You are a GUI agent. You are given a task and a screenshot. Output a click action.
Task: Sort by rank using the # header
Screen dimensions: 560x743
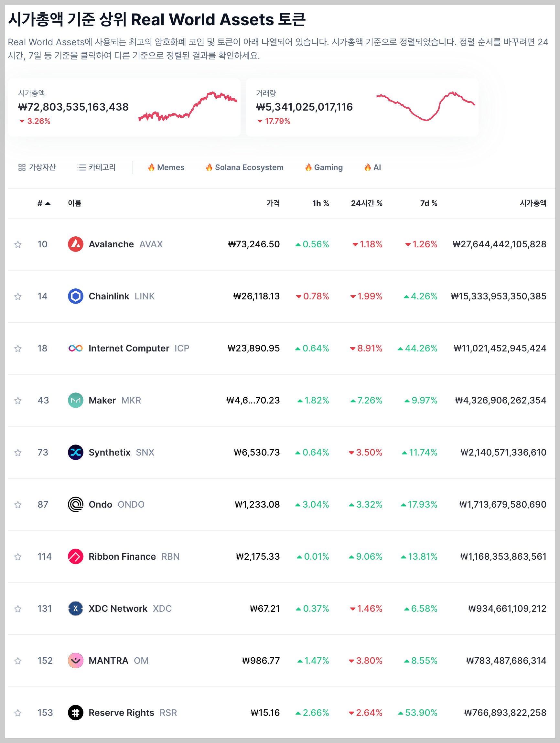pyautogui.click(x=44, y=203)
